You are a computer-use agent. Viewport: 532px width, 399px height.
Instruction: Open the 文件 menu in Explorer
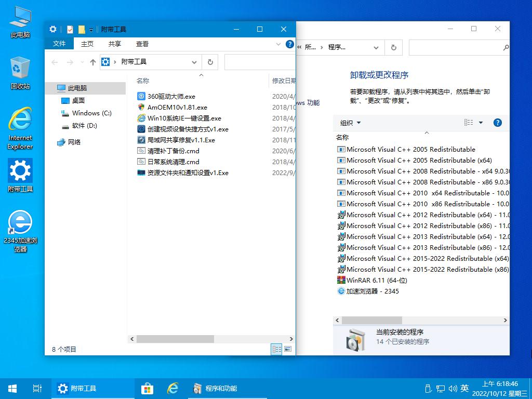coord(59,44)
